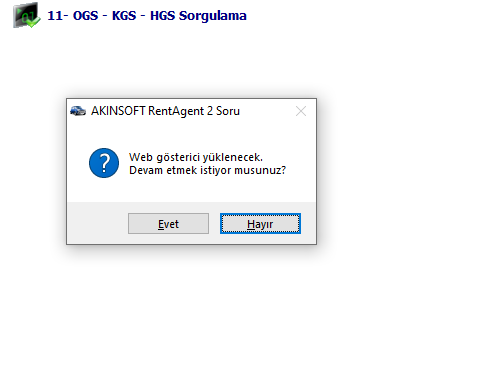Click the "Web gösterici yüklenecek." message line
Viewport: 485px width, 366px height.
(x=196, y=157)
